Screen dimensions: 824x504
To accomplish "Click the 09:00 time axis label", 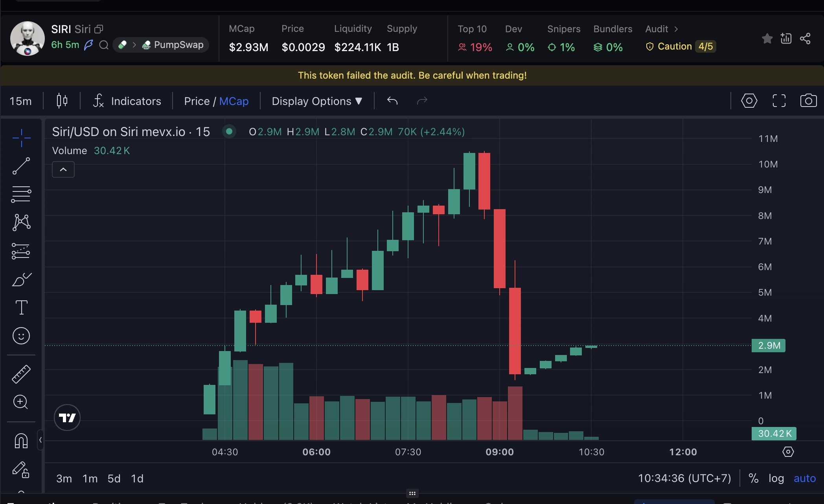I will 500,452.
